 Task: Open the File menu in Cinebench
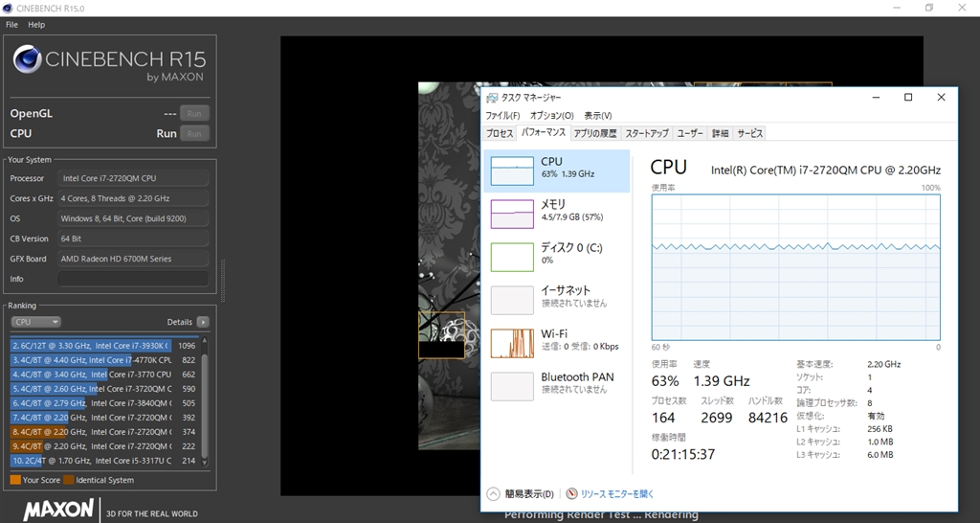pos(11,24)
